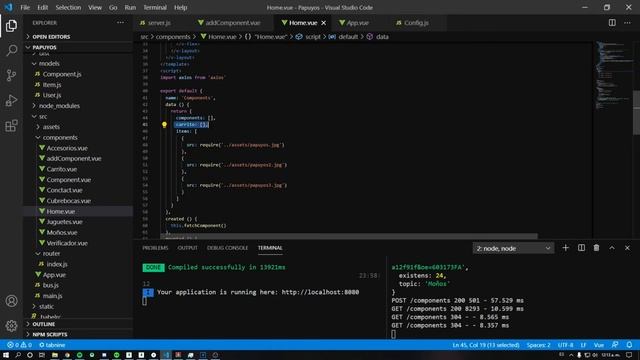
Task: Change indentation via Spaces: 2
Action: pos(538,345)
